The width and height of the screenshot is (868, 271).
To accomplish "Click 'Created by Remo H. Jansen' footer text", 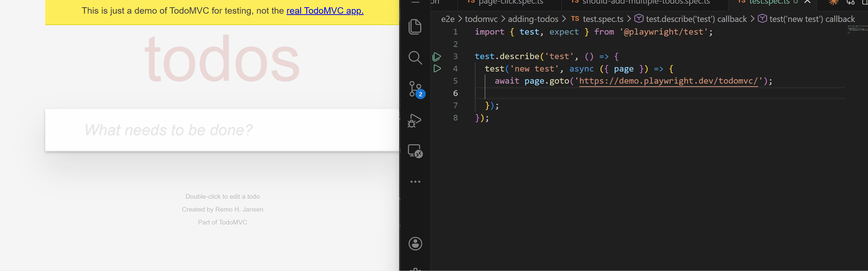I will 222,209.
